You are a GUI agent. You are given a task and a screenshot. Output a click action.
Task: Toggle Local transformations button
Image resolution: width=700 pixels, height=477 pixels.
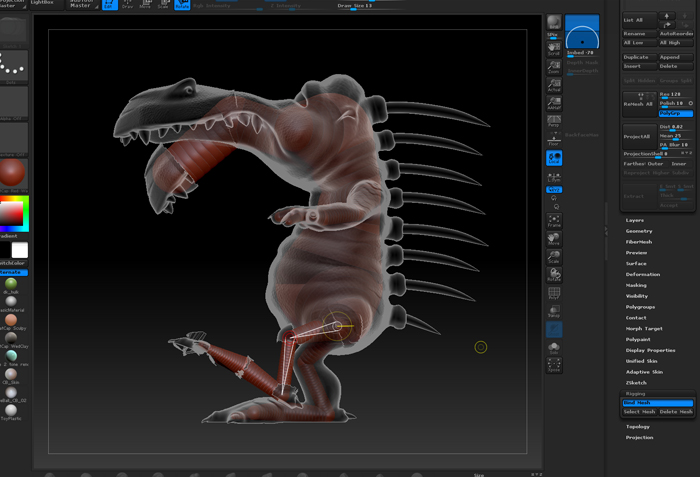click(554, 158)
